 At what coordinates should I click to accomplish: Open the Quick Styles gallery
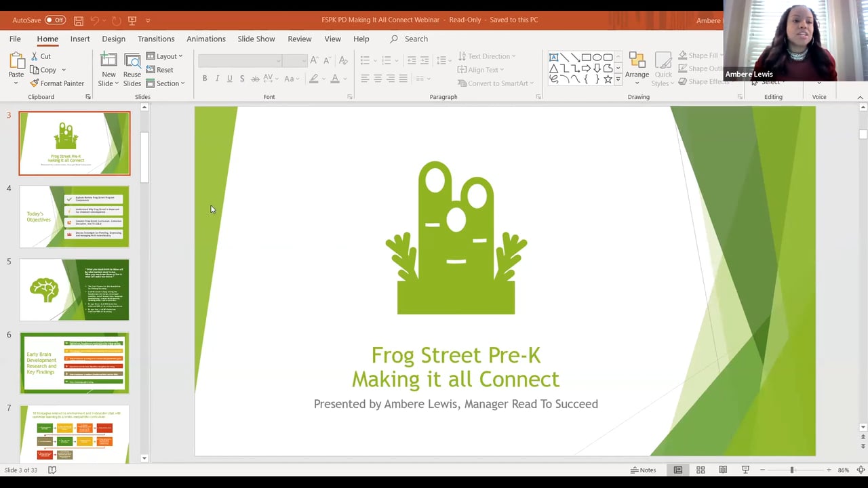663,70
